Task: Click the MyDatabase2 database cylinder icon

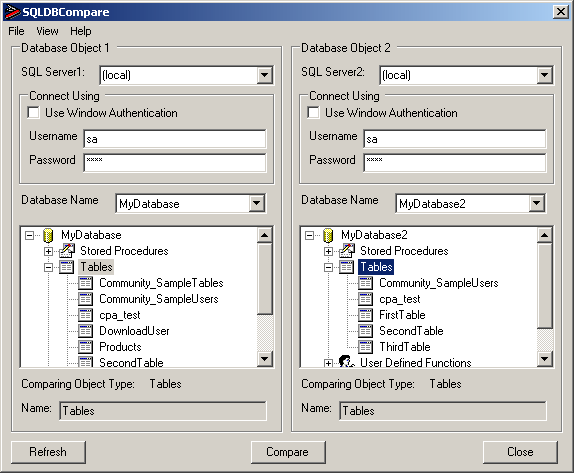Action: click(x=328, y=235)
